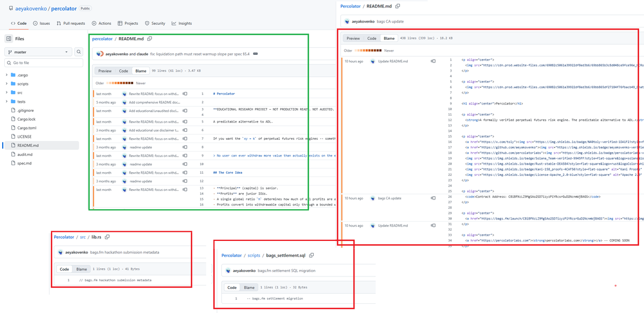The width and height of the screenshot is (644, 313).
Task: Click the file icon of .gitignore
Action: pyautogui.click(x=13, y=110)
